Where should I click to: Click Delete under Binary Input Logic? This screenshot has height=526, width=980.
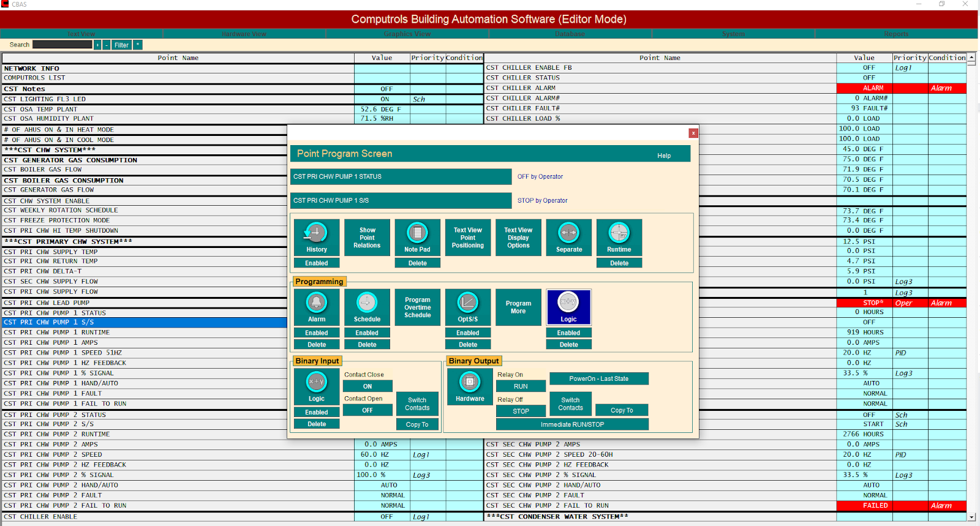coord(317,424)
